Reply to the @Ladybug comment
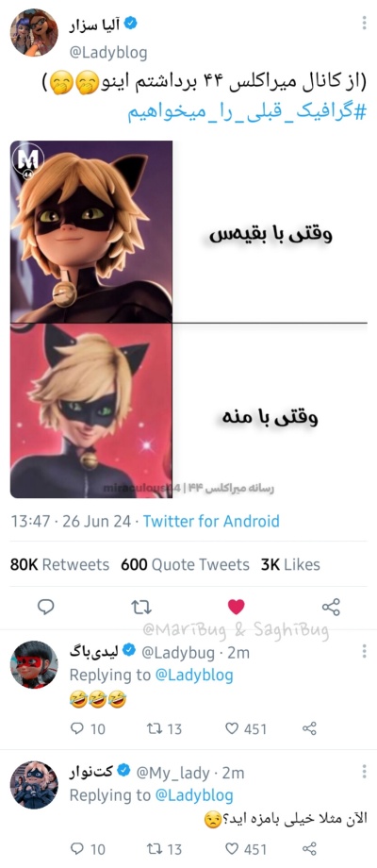 (x=88, y=729)
